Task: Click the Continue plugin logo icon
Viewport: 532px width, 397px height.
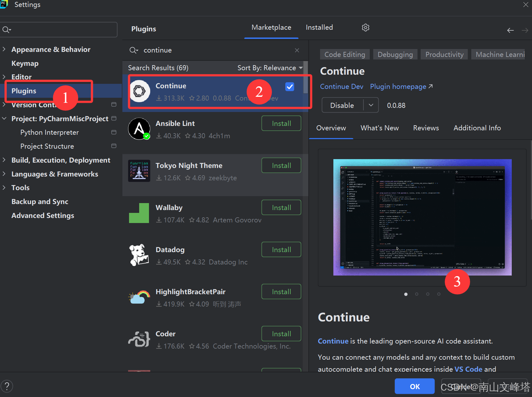Action: 139,91
